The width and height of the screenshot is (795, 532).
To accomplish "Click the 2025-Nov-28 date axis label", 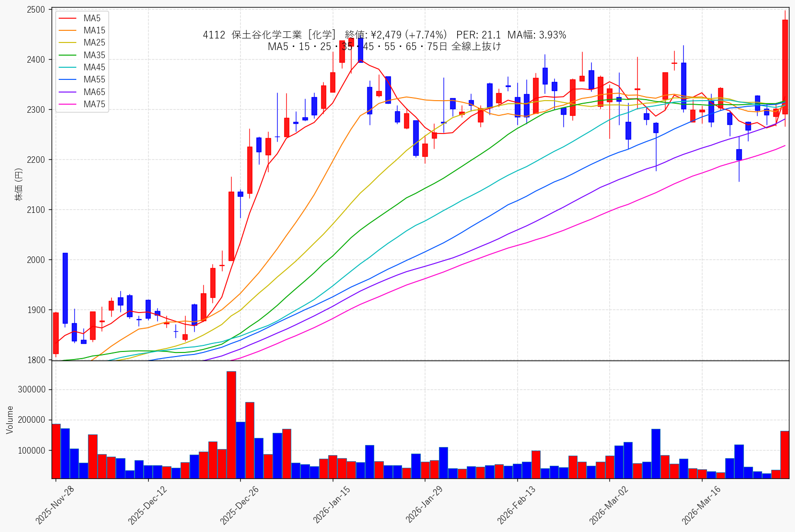I will [55, 505].
